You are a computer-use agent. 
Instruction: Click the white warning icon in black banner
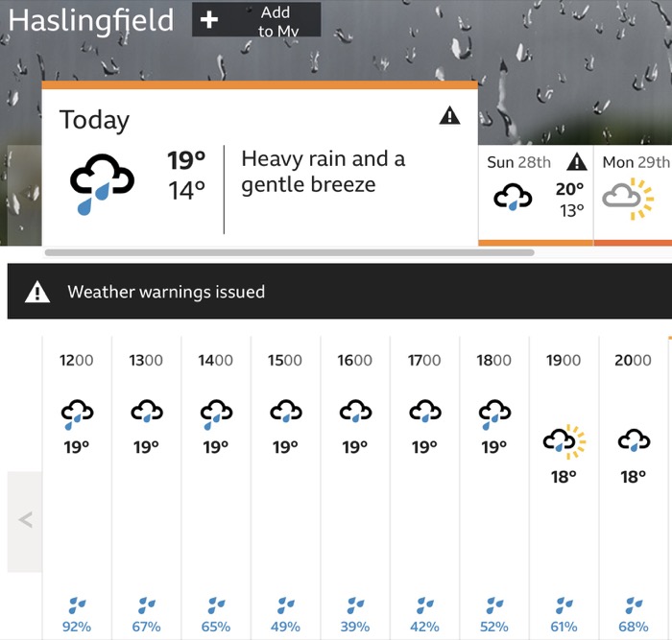pos(37,292)
